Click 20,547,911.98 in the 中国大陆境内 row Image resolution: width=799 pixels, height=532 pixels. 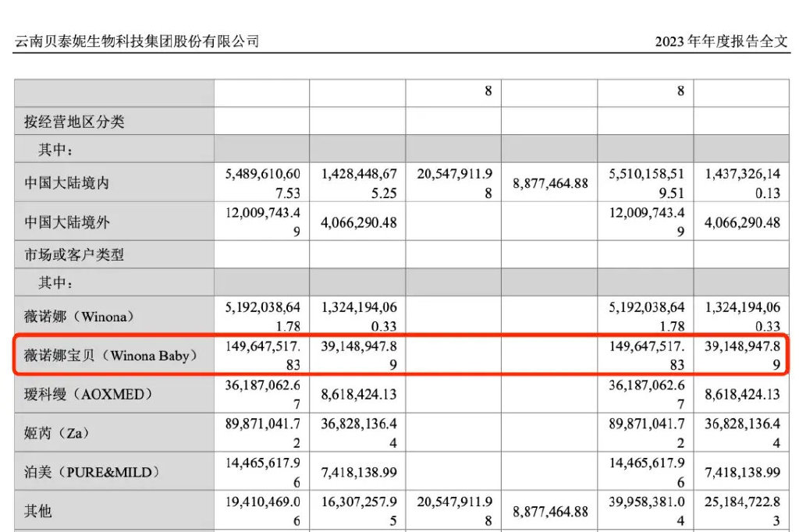coord(455,183)
